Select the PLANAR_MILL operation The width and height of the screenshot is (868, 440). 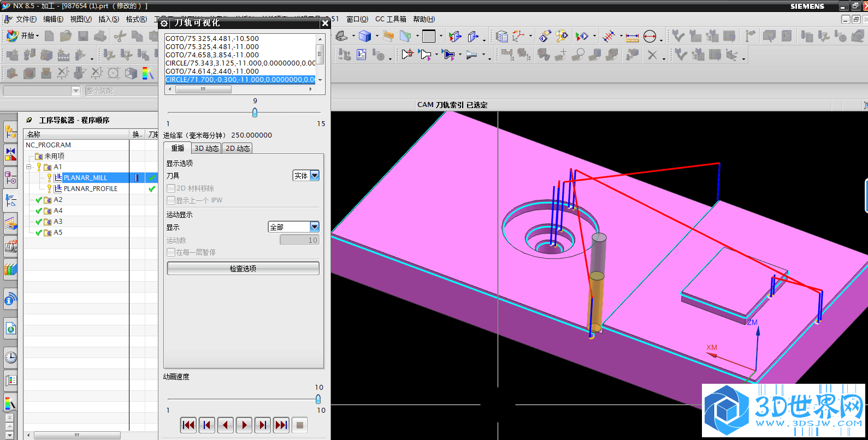[x=85, y=178]
